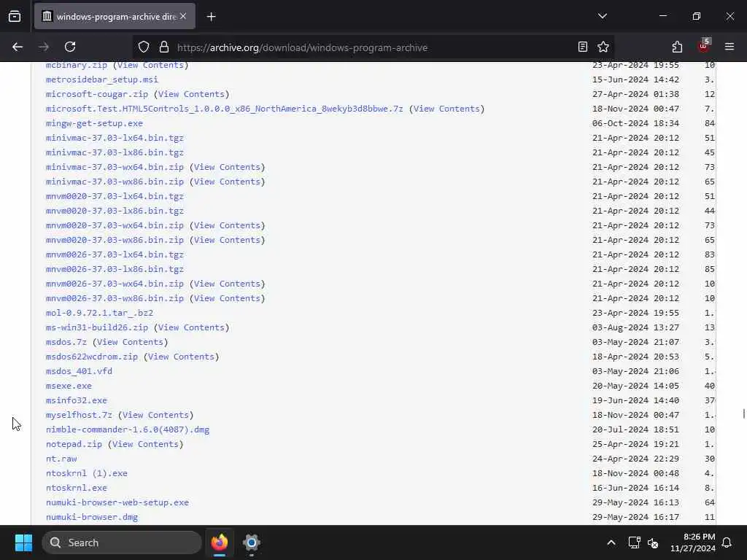Image resolution: width=747 pixels, height=560 pixels.
Task: Download numuki-browser.dmg
Action: tap(92, 517)
